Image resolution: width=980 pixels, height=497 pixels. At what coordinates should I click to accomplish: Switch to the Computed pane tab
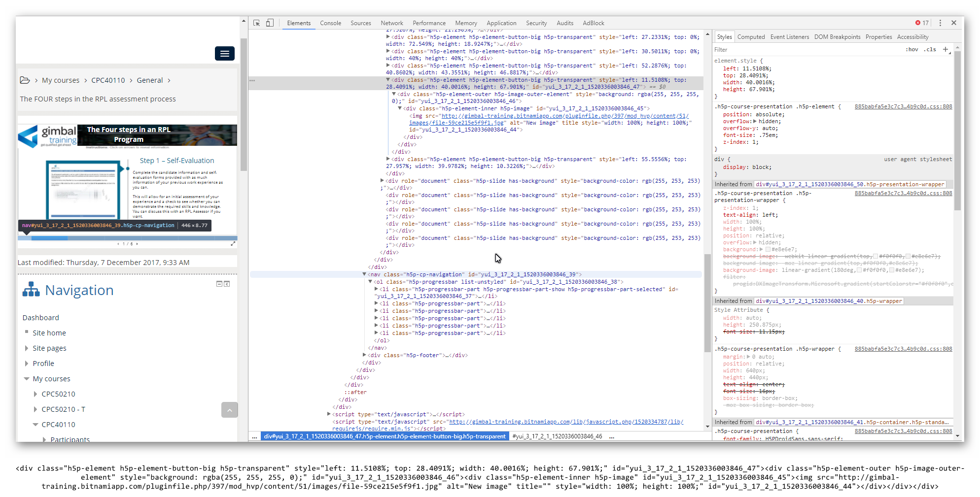(751, 37)
